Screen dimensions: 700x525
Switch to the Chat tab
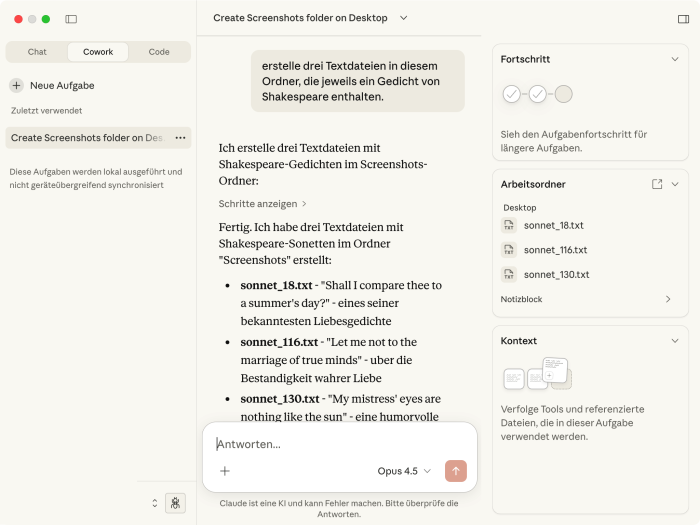[x=37, y=52]
